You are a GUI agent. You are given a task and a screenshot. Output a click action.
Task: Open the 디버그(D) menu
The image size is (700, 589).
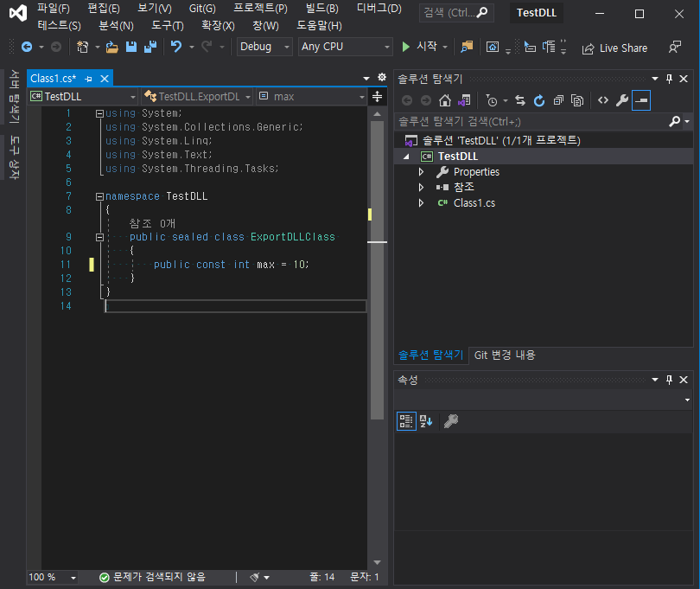[x=379, y=9]
